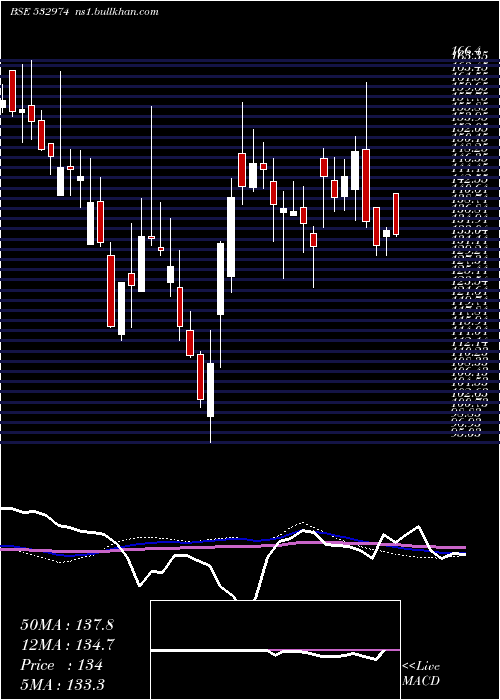The height and width of the screenshot is (700, 500).
Task: Click the '12MA : 134.7' value
Action: 67,645
